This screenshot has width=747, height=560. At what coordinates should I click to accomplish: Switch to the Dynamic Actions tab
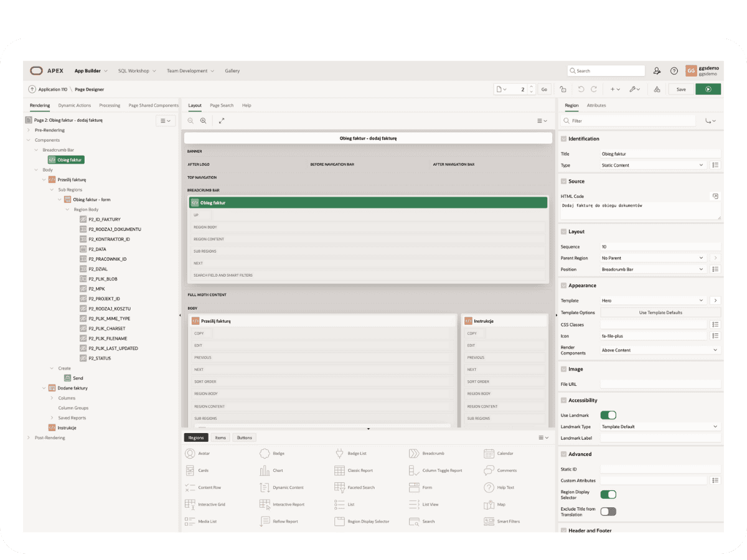(x=75, y=106)
